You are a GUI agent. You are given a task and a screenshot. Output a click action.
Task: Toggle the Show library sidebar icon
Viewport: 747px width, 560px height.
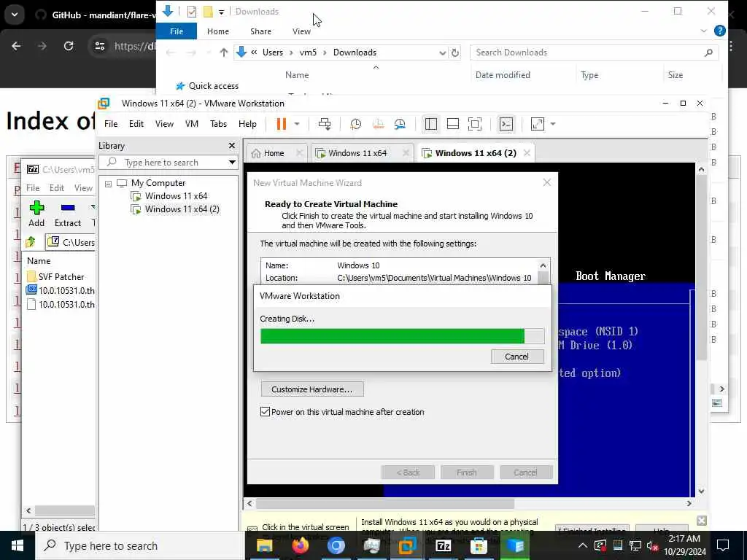pyautogui.click(x=430, y=124)
